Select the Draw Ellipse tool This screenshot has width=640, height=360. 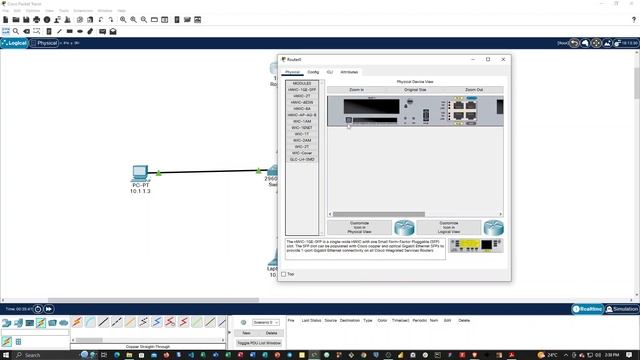tap(80, 31)
